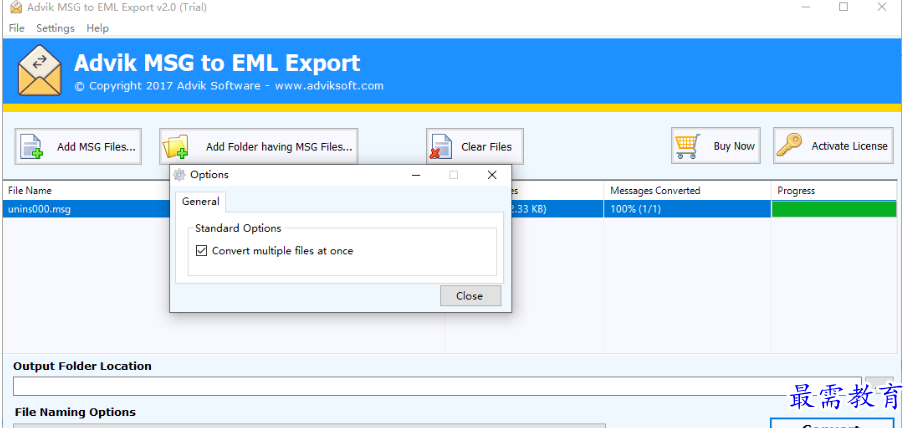Open the Help menu
This screenshot has height=428, width=911.
97,28
